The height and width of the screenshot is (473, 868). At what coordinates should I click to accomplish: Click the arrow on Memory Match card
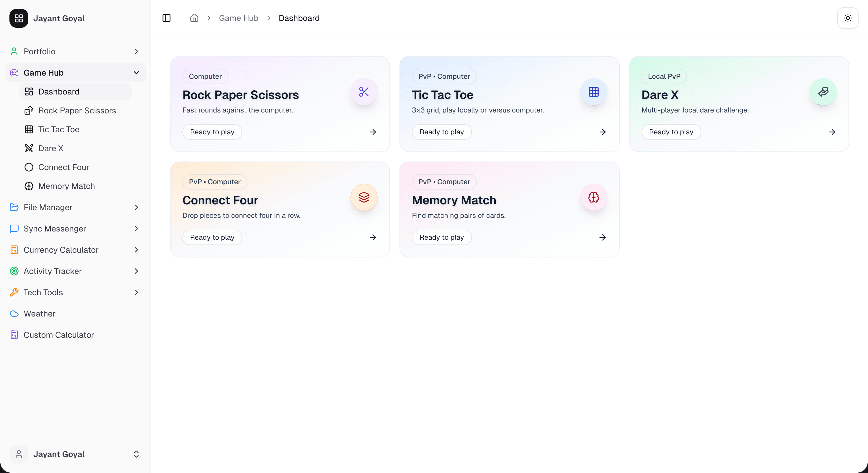tap(603, 237)
